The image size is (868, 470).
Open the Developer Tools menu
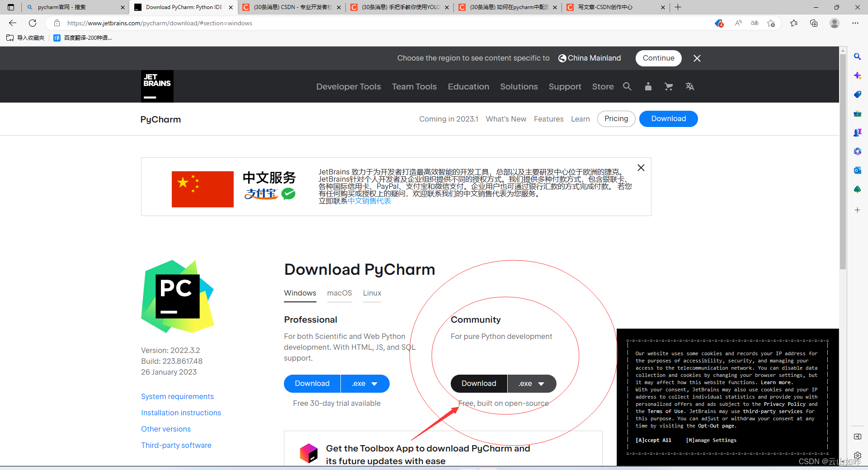349,86
